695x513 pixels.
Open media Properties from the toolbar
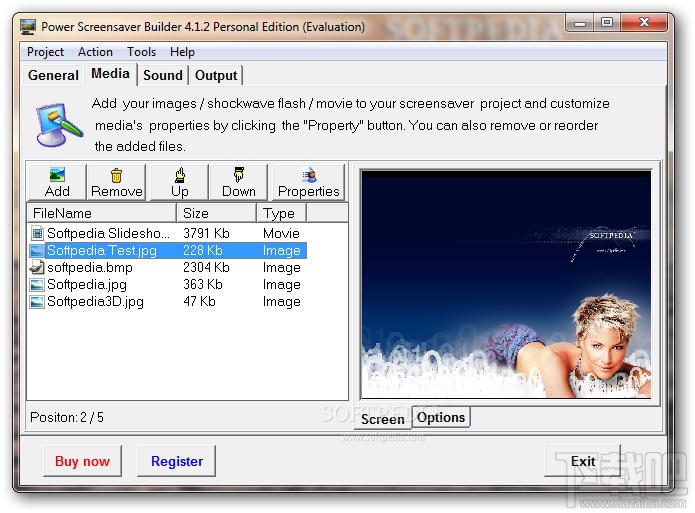click(308, 182)
